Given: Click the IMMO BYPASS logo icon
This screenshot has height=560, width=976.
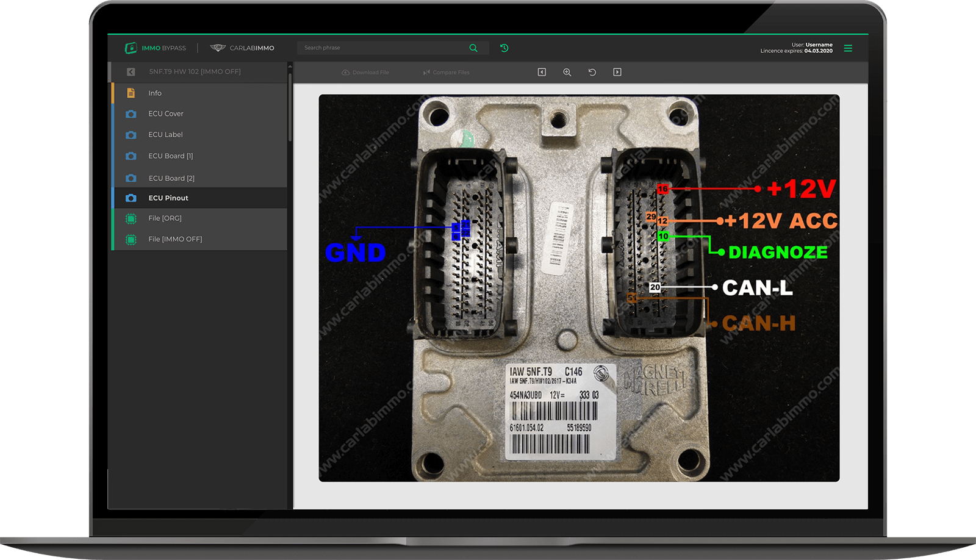Looking at the screenshot, I should click(x=131, y=48).
